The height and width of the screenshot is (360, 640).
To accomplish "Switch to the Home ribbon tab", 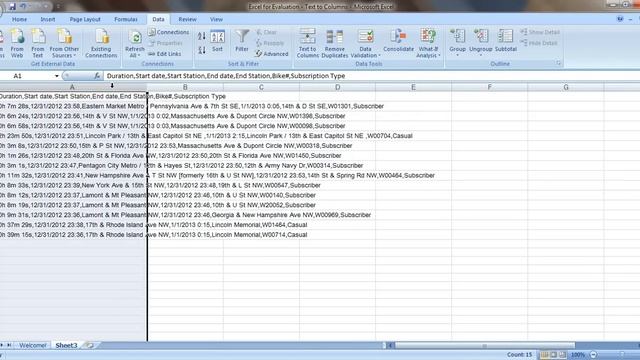I will 19,19.
